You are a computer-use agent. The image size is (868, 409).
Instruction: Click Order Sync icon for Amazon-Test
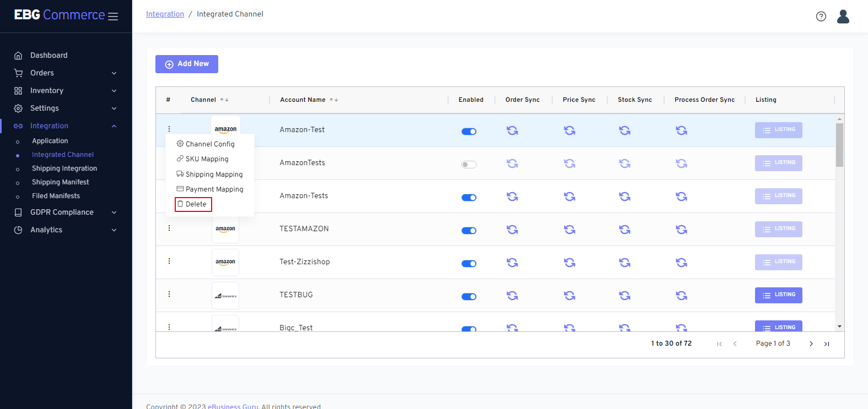coord(512,130)
